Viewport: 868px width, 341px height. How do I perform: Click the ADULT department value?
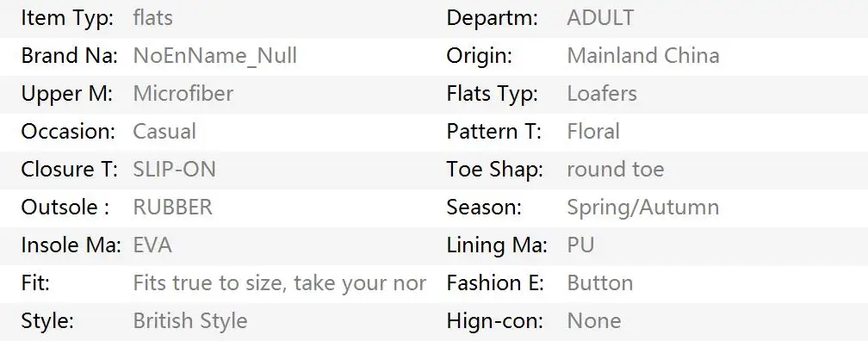[x=600, y=18]
